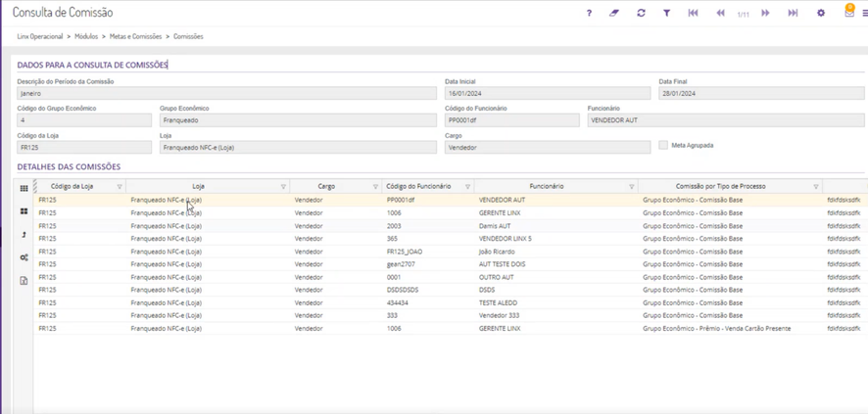The height and width of the screenshot is (414, 868).
Task: Open the Funcionário column filter dropdown
Action: tap(632, 186)
